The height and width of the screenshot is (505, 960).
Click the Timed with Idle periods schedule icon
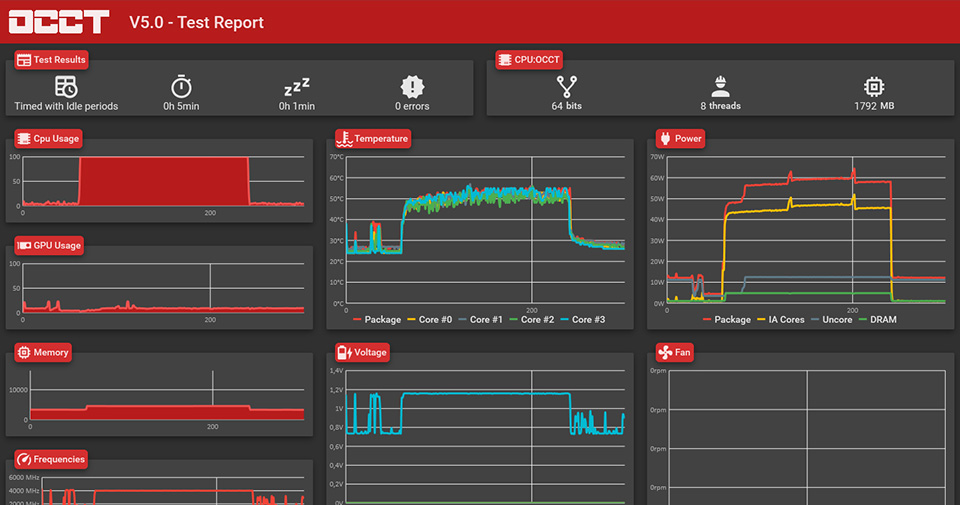coord(66,87)
